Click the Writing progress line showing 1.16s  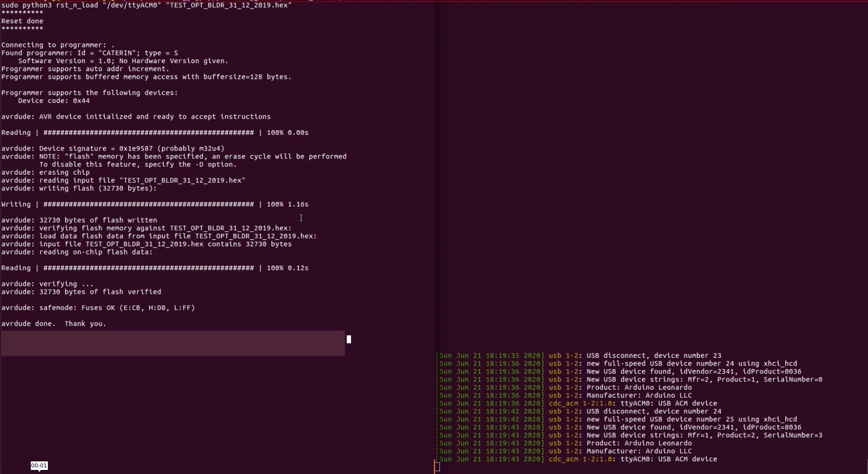click(x=155, y=204)
